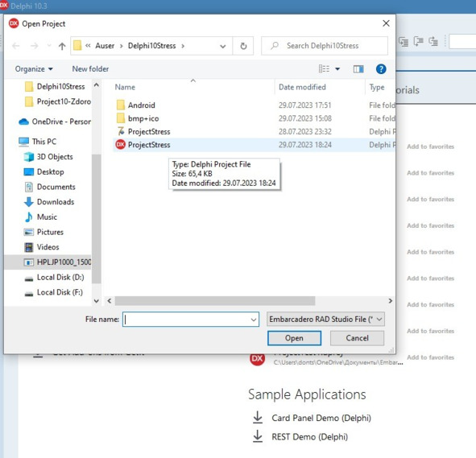Click the Cancel button

pos(357,338)
